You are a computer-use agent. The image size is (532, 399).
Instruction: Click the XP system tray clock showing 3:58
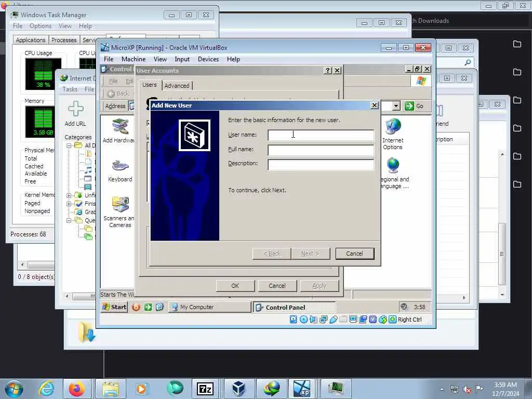[x=419, y=307]
